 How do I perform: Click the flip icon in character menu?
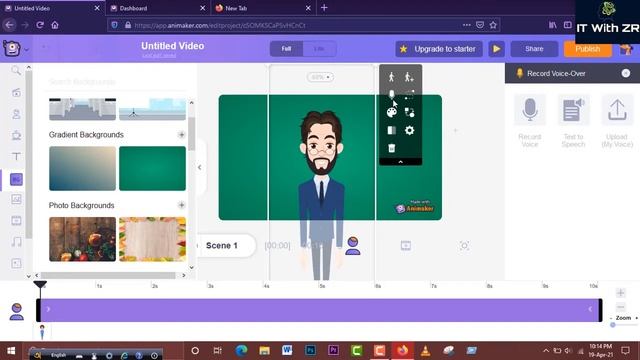391,130
